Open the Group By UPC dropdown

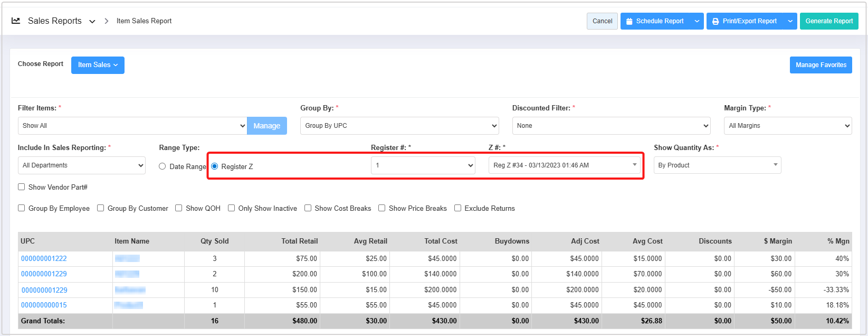(399, 126)
